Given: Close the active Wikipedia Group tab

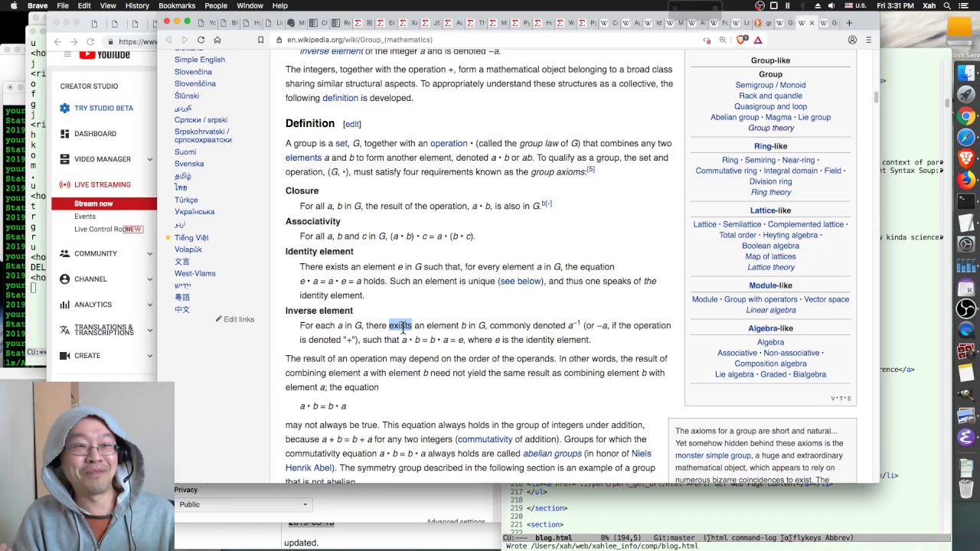Looking at the screenshot, I should pos(812,23).
